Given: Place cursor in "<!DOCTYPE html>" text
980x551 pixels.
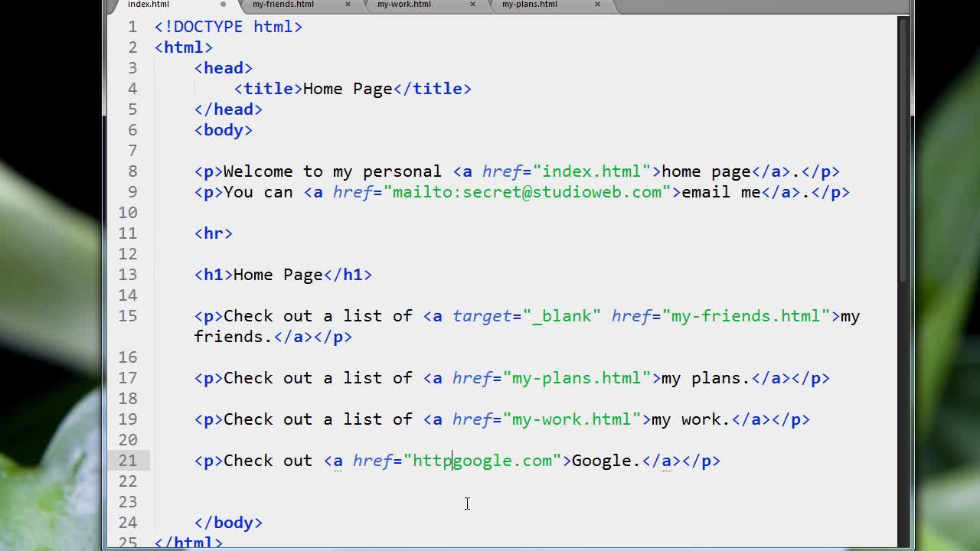Looking at the screenshot, I should (228, 27).
